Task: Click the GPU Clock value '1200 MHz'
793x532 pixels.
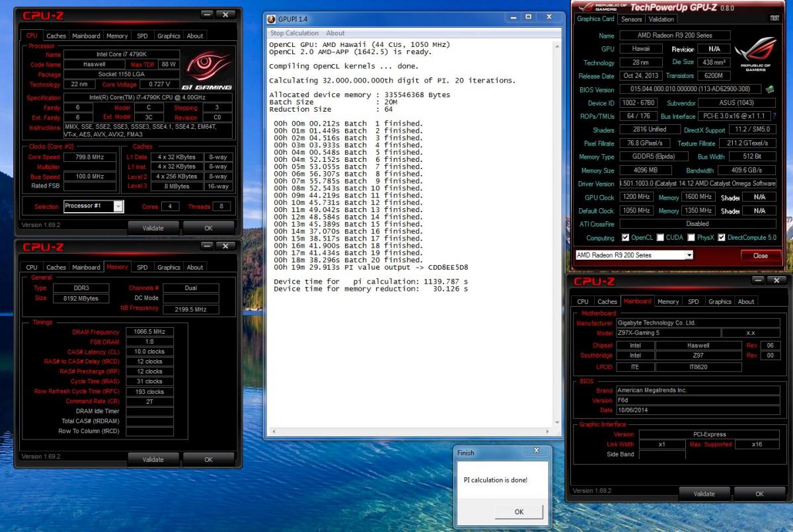Action: coord(636,198)
